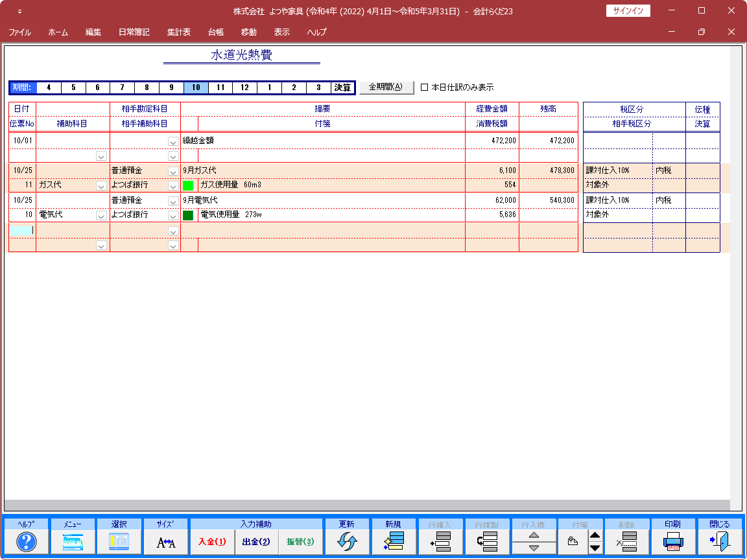Click the 行複製 row duplicate icon
Image resolution: width=747 pixels, height=560 pixels.
(x=487, y=542)
